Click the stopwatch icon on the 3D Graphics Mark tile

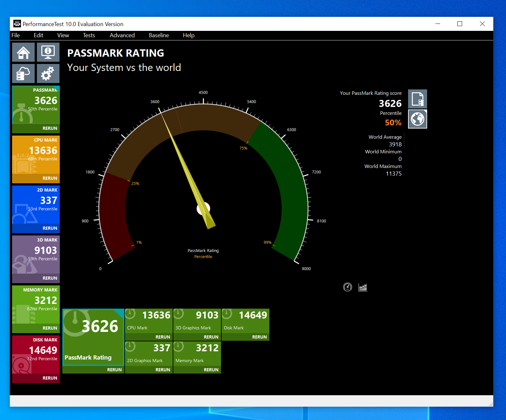click(x=179, y=314)
